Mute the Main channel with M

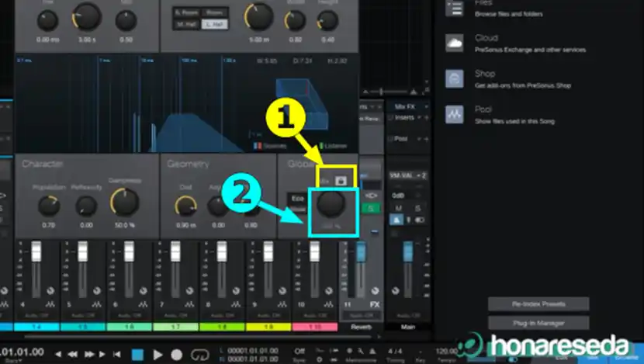point(398,208)
